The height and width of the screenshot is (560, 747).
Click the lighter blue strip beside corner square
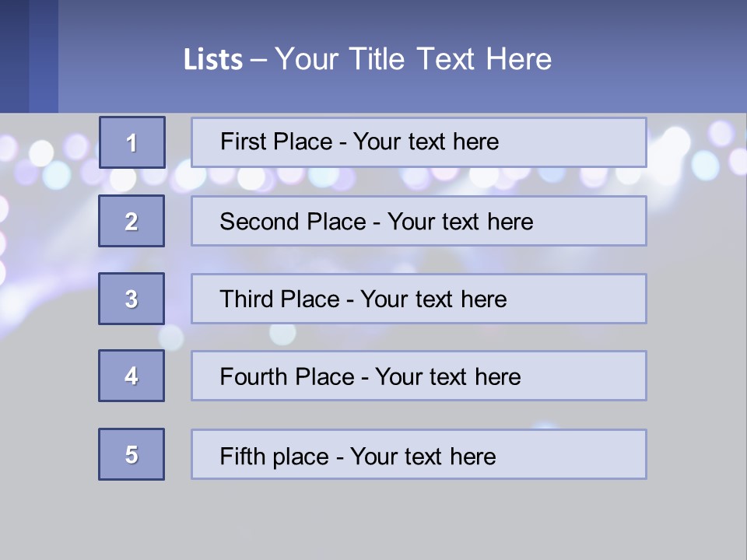(x=44, y=56)
